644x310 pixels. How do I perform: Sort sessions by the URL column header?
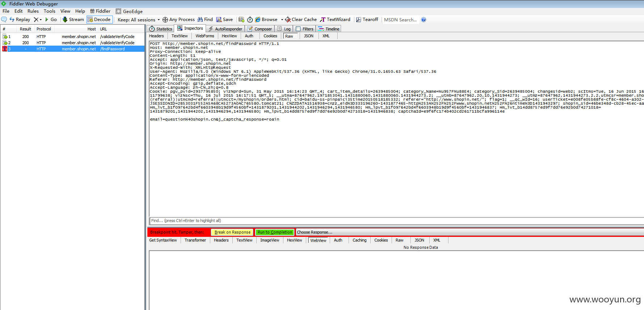(121, 29)
